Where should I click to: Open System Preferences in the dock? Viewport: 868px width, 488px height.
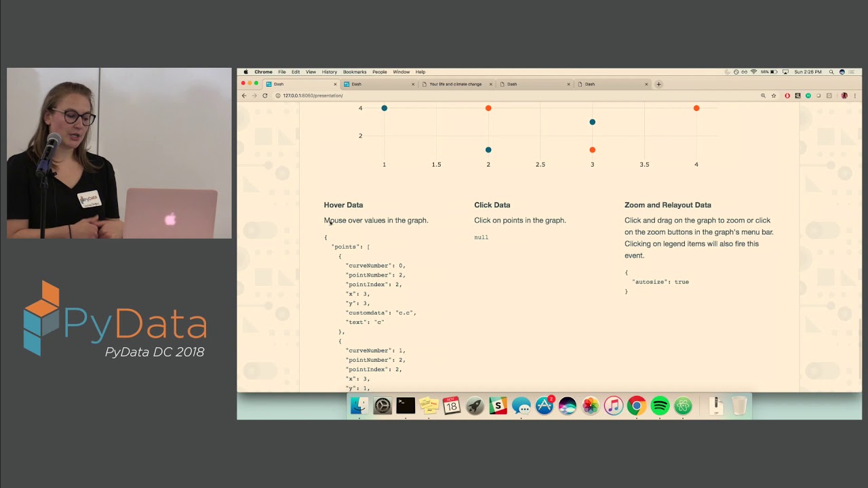coord(382,405)
